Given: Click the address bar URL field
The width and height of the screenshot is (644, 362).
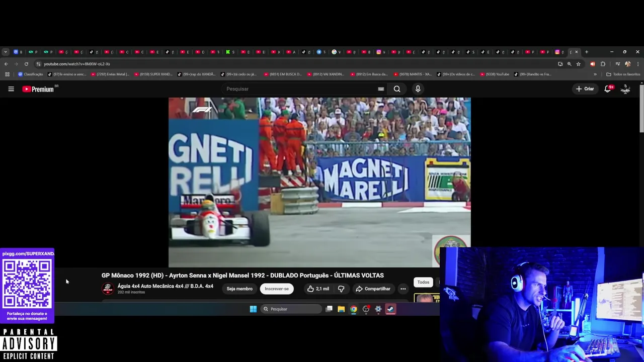Looking at the screenshot, I should pyautogui.click(x=297, y=64).
